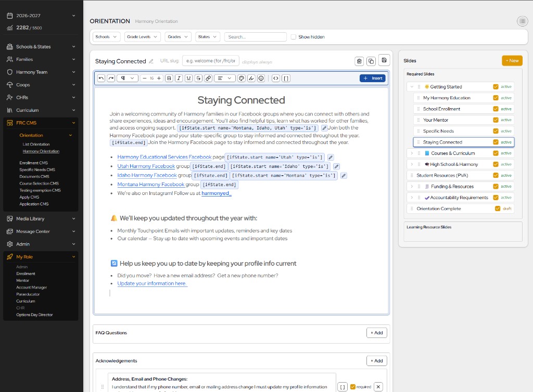Toggle active checkbox for Courses & Curriculum
Screen dimensions: 533x392
496,153
